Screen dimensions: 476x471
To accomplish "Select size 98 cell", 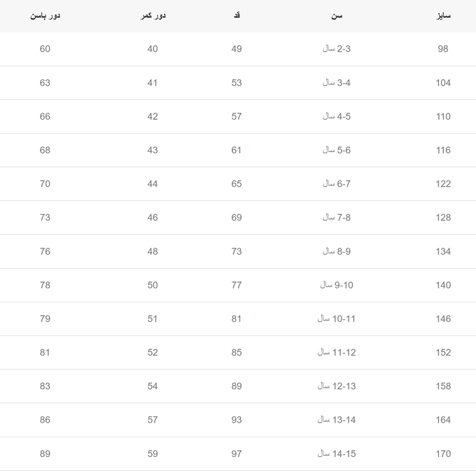I will [x=443, y=48].
